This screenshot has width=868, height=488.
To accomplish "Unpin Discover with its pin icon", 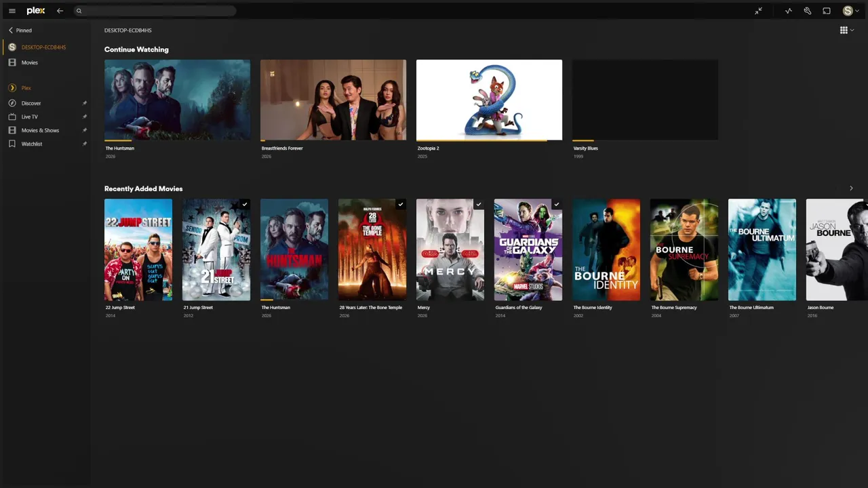I will [85, 103].
